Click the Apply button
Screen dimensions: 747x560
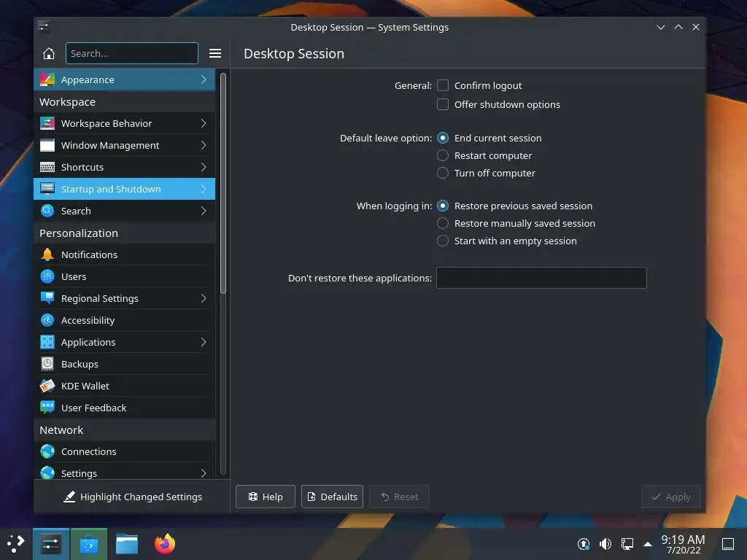671,497
